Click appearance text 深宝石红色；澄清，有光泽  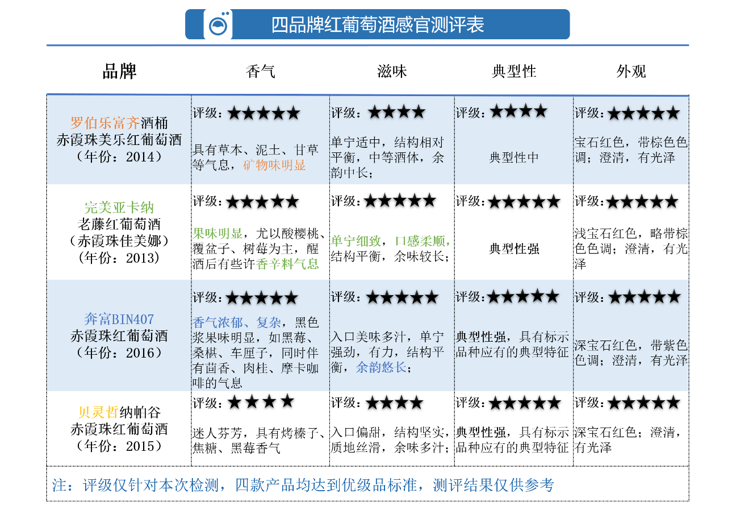(x=628, y=440)
